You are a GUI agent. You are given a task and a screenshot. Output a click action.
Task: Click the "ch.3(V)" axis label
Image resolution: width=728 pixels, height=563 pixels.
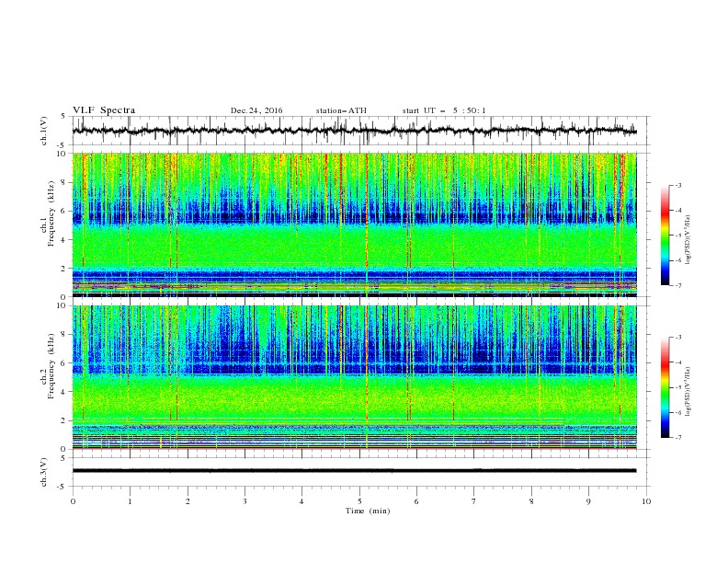(x=44, y=472)
